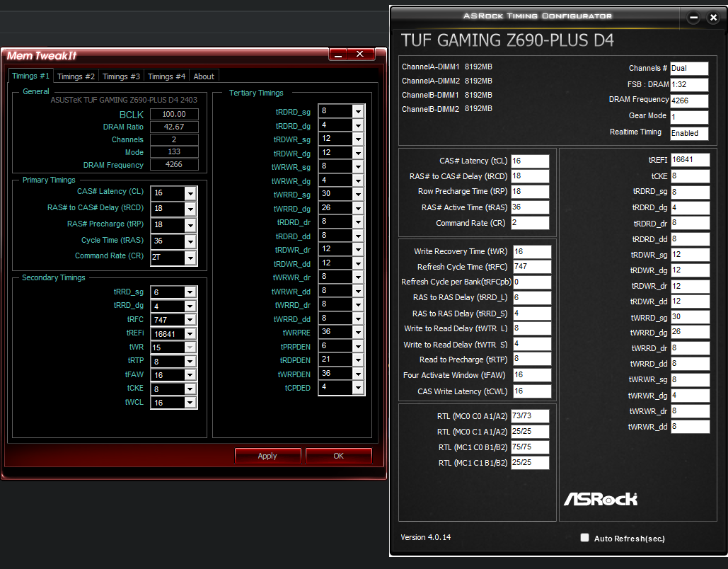Click the Version 4.0.14 text
The width and height of the screenshot is (728, 569).
click(x=426, y=537)
